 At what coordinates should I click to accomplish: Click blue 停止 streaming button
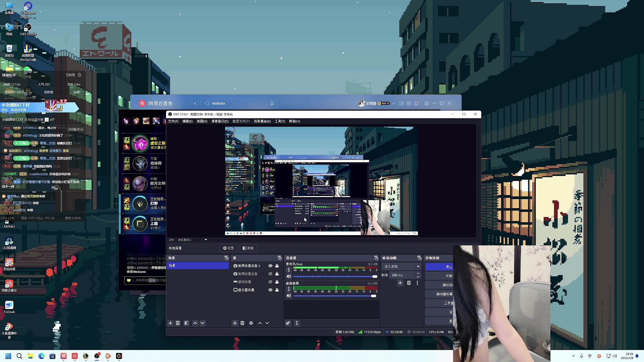(x=439, y=267)
